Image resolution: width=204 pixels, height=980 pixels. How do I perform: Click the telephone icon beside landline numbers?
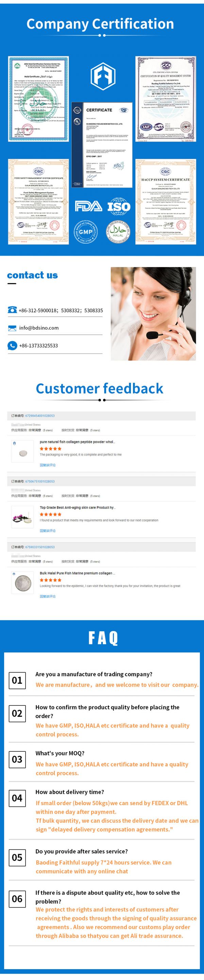click(x=12, y=310)
